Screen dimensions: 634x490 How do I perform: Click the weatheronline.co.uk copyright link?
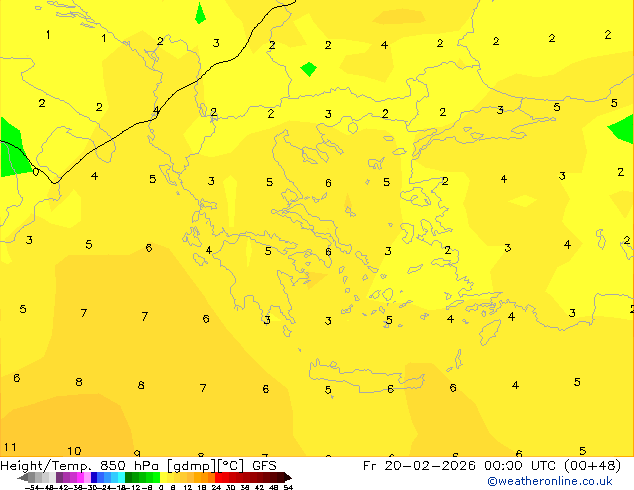click(550, 481)
